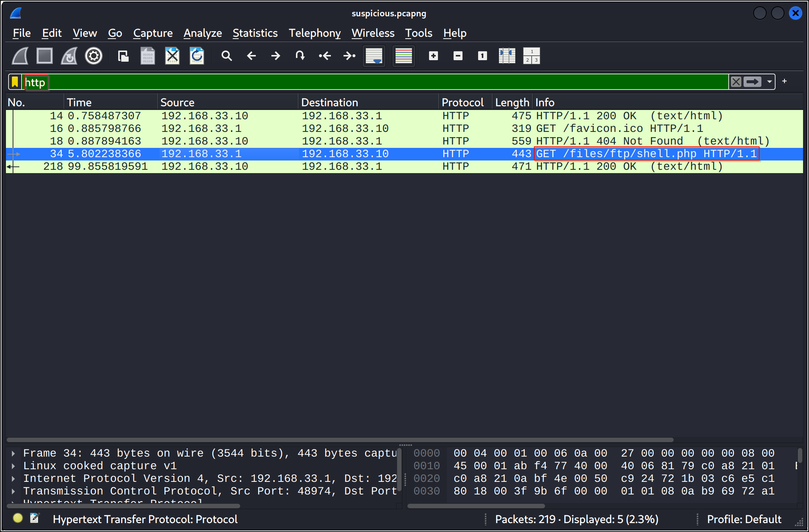The width and height of the screenshot is (809, 532).
Task: Click the stop capture square icon
Action: point(45,56)
